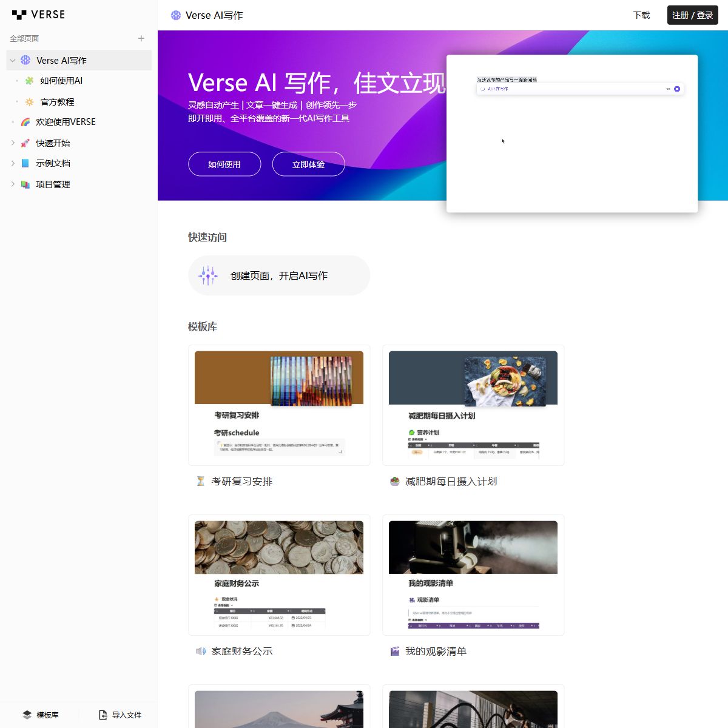Image resolution: width=728 pixels, height=728 pixels.
Task: Click the 减肥期每日摄入计划 template title link
Action: click(451, 481)
